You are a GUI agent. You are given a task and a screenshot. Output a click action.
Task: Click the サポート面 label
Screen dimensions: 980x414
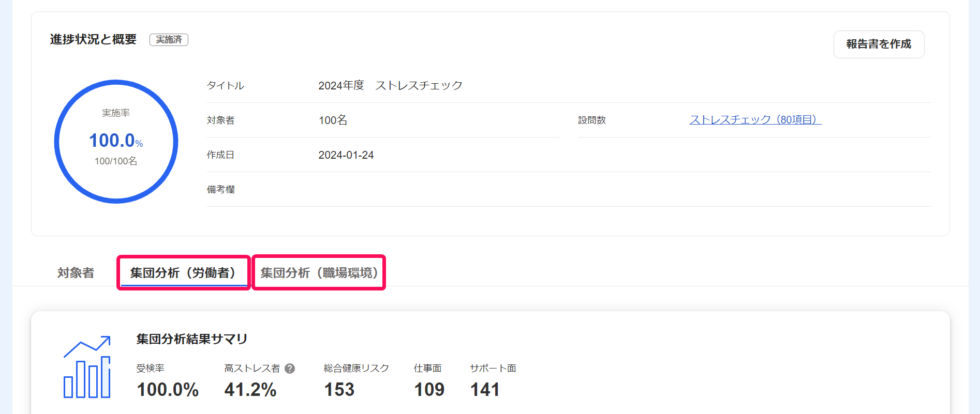click(x=493, y=369)
